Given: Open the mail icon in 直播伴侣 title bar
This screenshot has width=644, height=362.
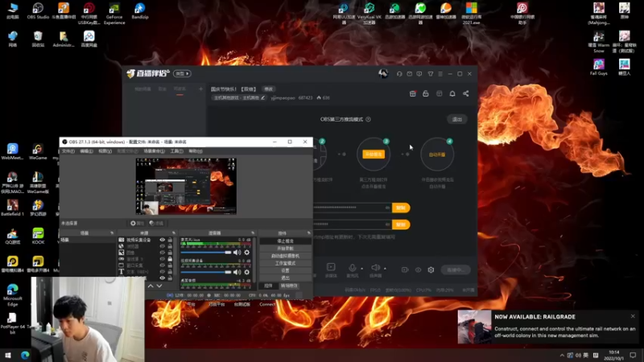Looking at the screenshot, I should (x=410, y=74).
